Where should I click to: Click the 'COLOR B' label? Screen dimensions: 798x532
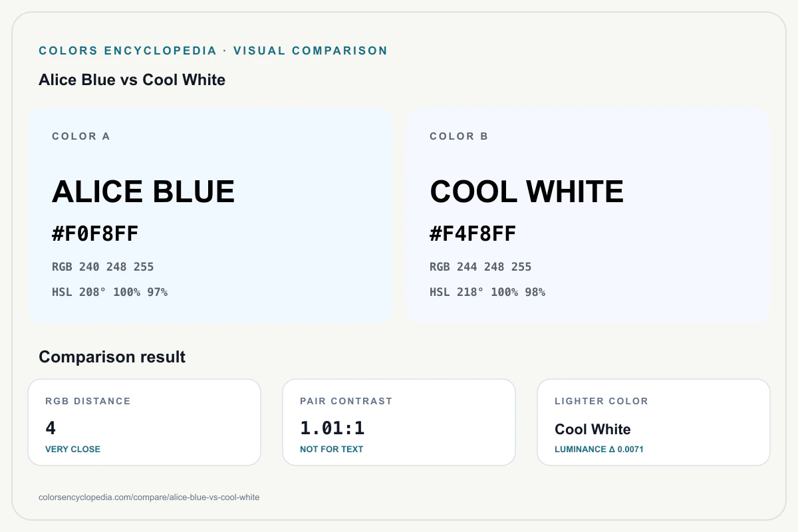[459, 136]
